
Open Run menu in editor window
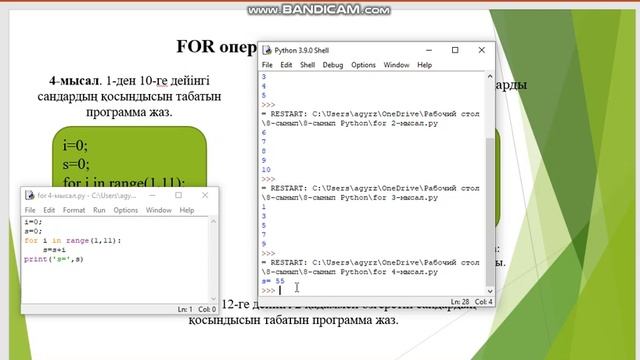[x=99, y=210]
